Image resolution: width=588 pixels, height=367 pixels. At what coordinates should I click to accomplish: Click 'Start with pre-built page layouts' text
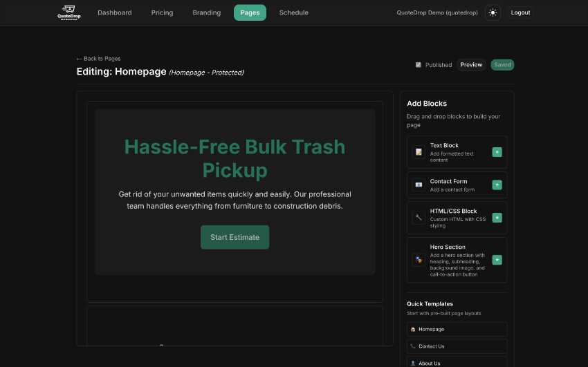pyautogui.click(x=443, y=314)
